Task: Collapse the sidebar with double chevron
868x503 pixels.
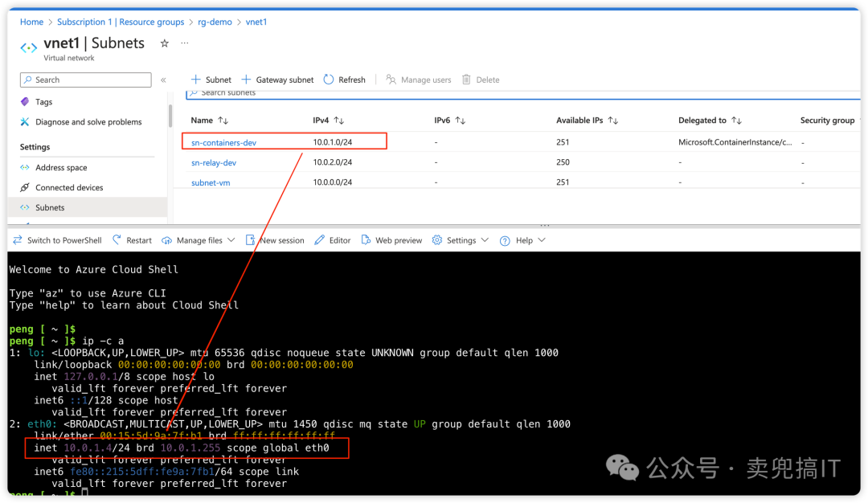Action: pyautogui.click(x=163, y=80)
